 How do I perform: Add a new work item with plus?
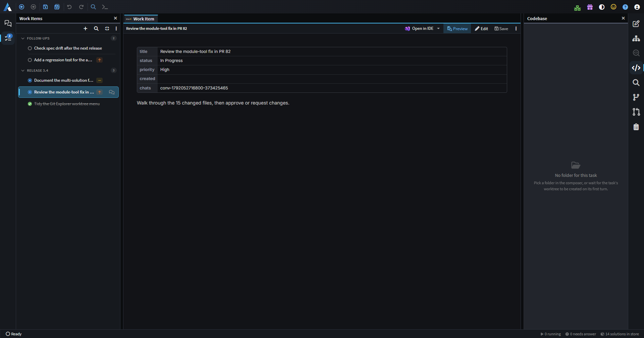point(85,28)
